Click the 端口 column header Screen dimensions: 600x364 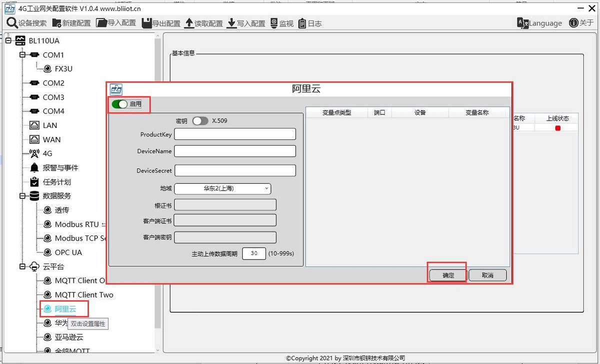(379, 113)
